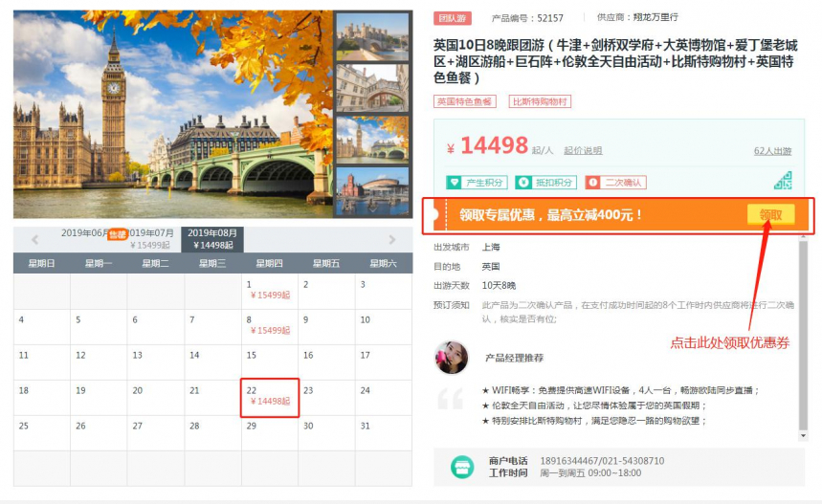The width and height of the screenshot is (822, 504).
Task: Click the 比斯特购物村 tag
Action: [x=540, y=101]
